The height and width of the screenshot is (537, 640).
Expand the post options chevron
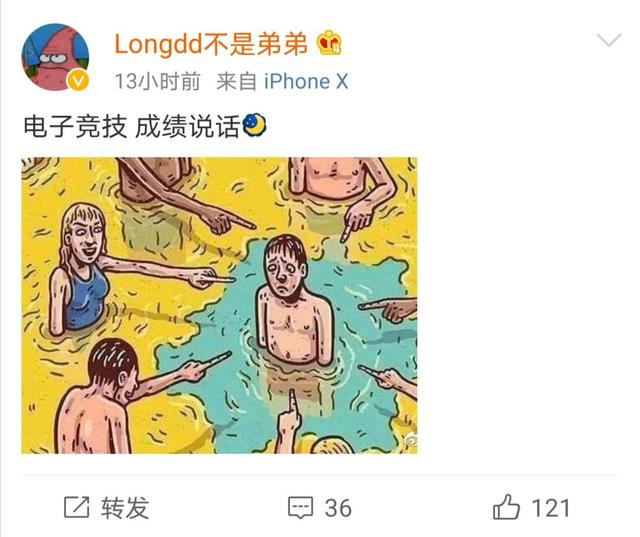point(609,40)
